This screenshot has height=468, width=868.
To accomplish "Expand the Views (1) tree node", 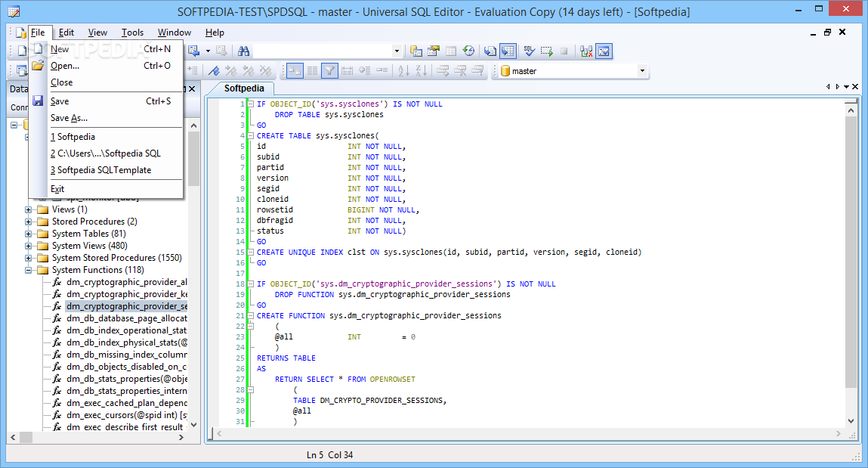I will (x=28, y=210).
